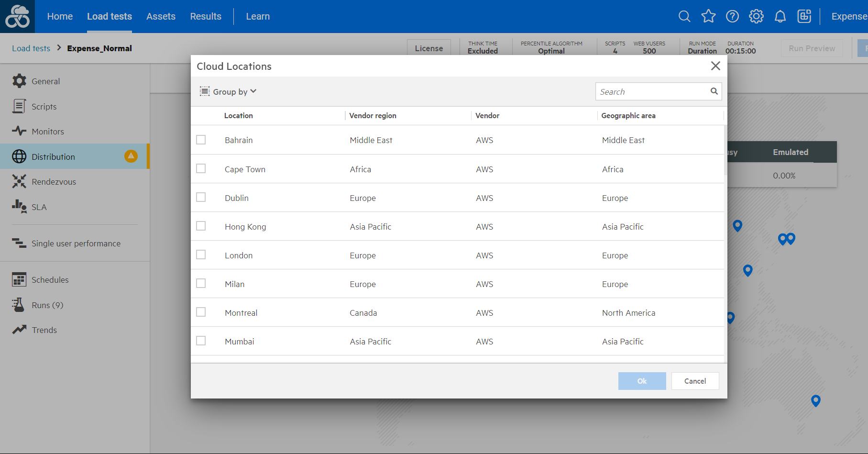Confirm with the Ok button

click(642, 381)
